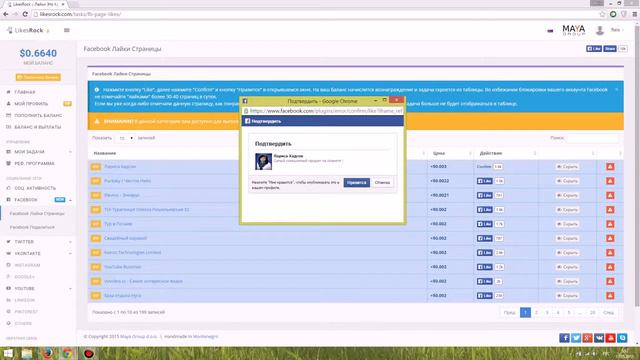640x360 pixels.
Task: Click the Facebook Like button in page header
Action: coord(594,49)
